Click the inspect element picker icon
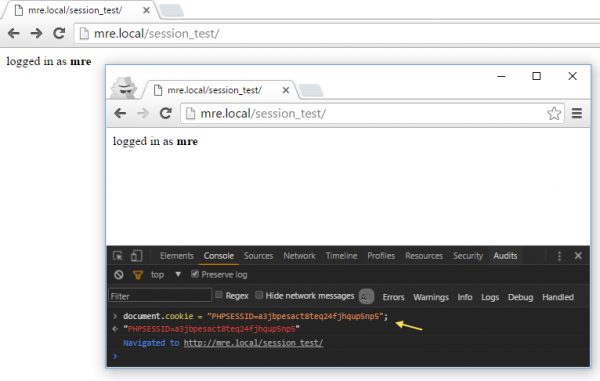 118,256
